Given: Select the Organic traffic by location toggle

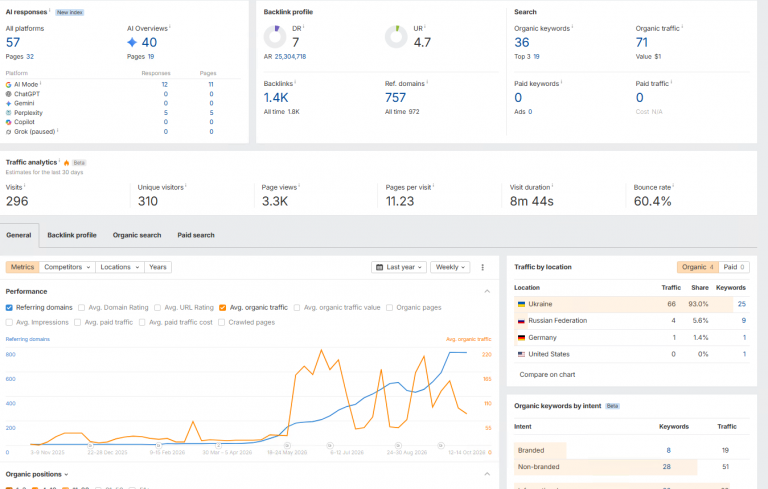Looking at the screenshot, I should point(697,267).
